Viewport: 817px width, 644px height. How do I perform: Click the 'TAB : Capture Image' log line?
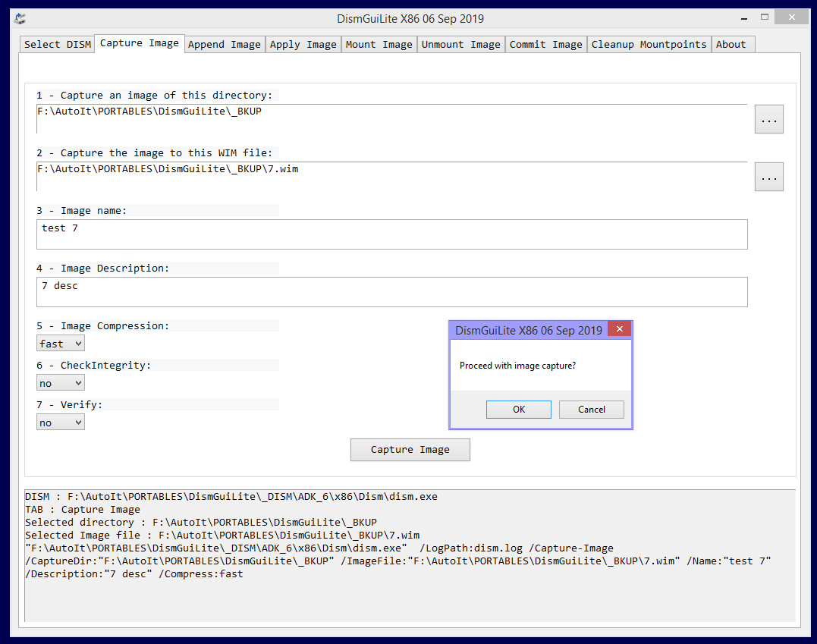(x=83, y=510)
